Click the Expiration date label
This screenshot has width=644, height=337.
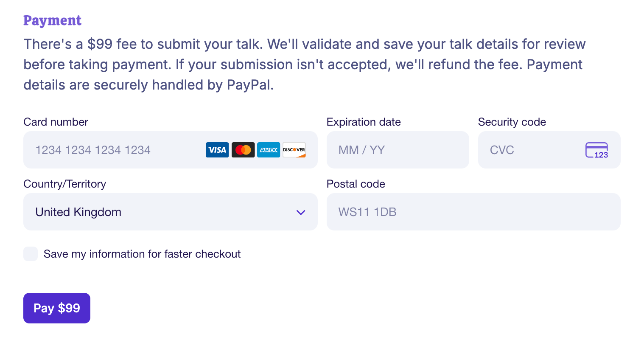pos(364,122)
